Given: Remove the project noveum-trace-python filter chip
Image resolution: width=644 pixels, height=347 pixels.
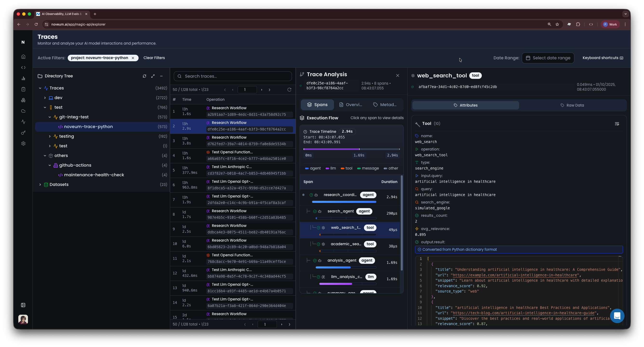Looking at the screenshot, I should click(133, 58).
